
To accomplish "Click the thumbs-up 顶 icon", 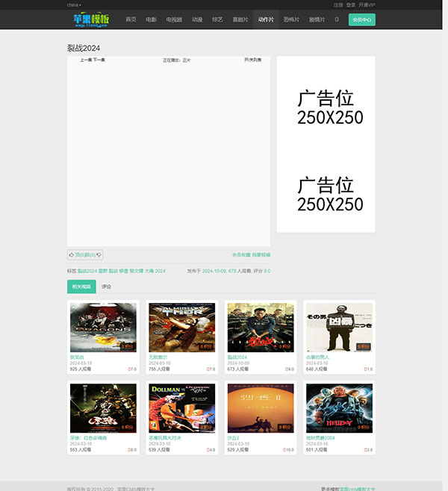I will point(72,254).
